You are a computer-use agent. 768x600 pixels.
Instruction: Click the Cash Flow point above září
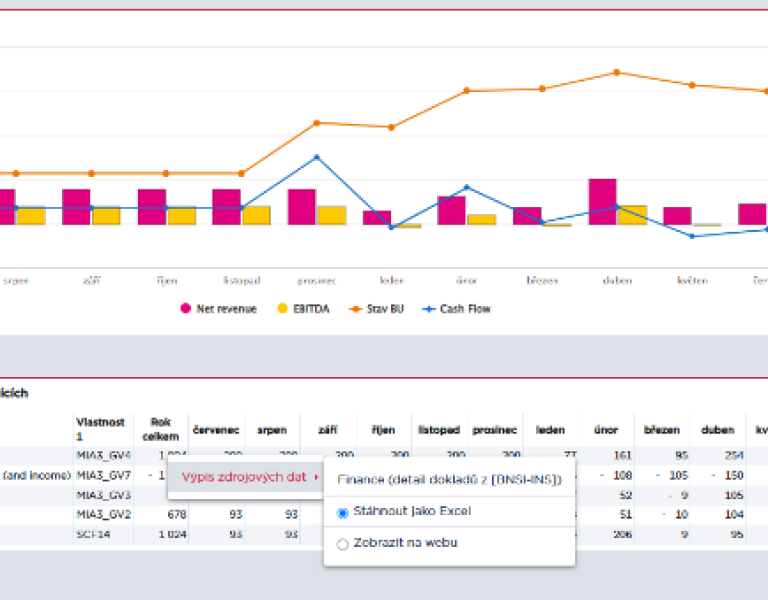pos(91,208)
